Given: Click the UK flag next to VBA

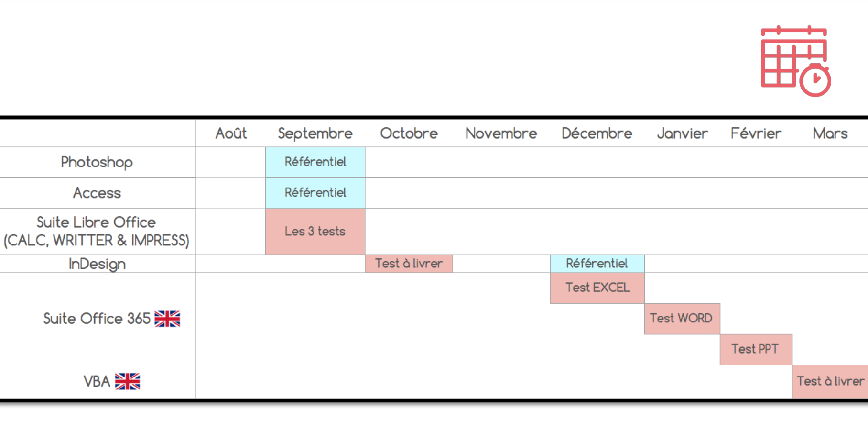Looking at the screenshot, I should 128,381.
